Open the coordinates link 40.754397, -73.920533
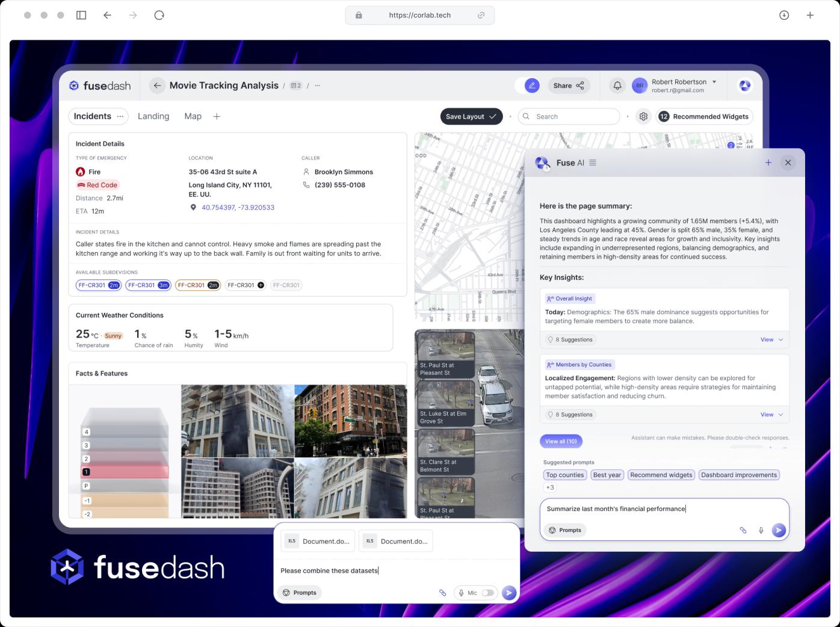840x627 pixels. tap(238, 208)
